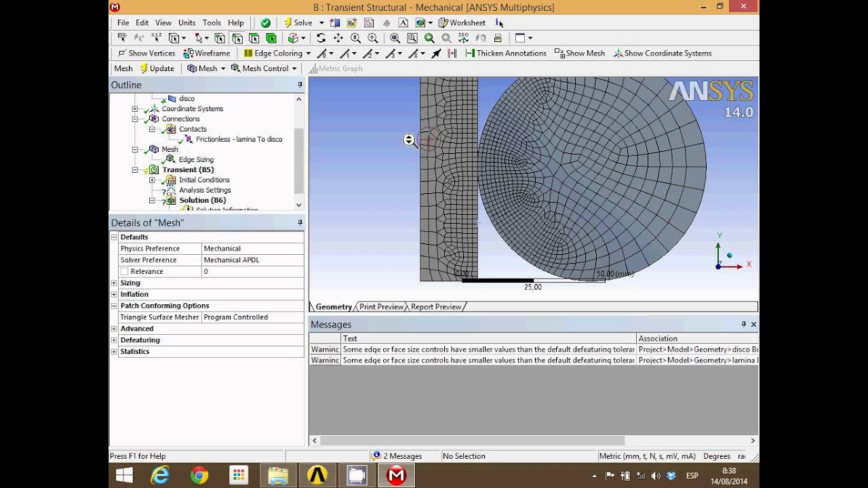Toggle Show Vertices
868x488 pixels.
[x=146, y=53]
